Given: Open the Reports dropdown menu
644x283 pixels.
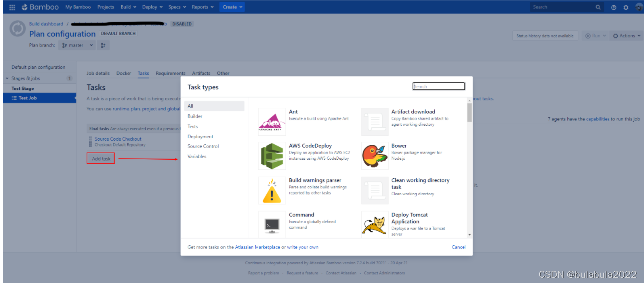Looking at the screenshot, I should point(203,7).
